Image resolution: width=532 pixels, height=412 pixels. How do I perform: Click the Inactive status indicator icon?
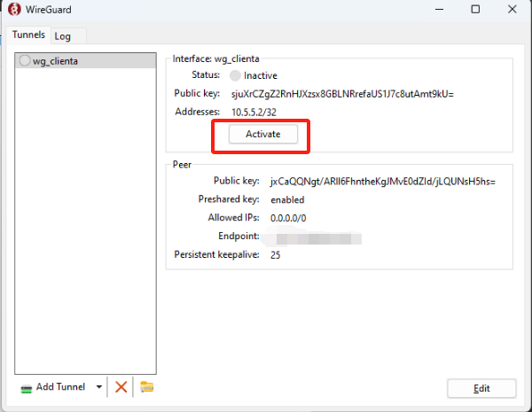coord(235,76)
